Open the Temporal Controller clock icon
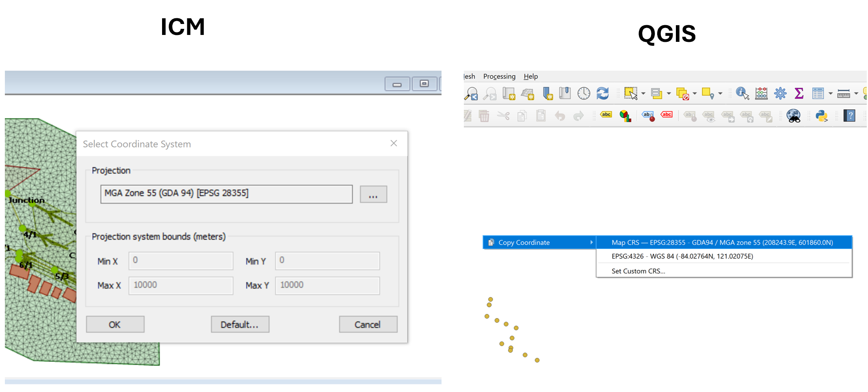Viewport: 868px width, 392px height. coord(583,93)
